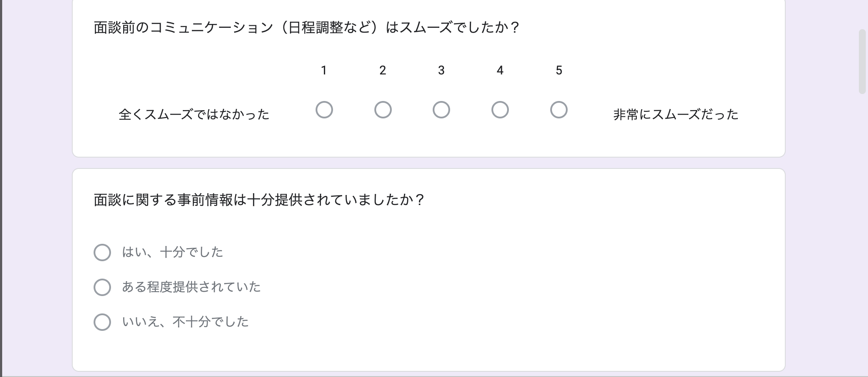Select いいえ、不十分でした option
The image size is (868, 377).
[103, 322]
